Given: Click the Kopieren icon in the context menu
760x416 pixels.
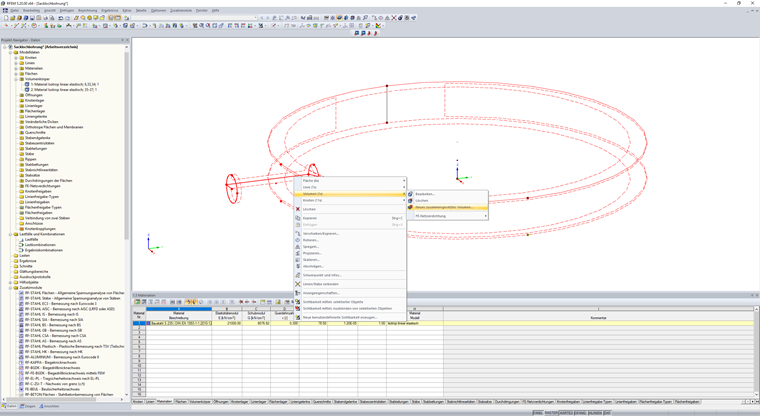Looking at the screenshot, I should (298, 218).
